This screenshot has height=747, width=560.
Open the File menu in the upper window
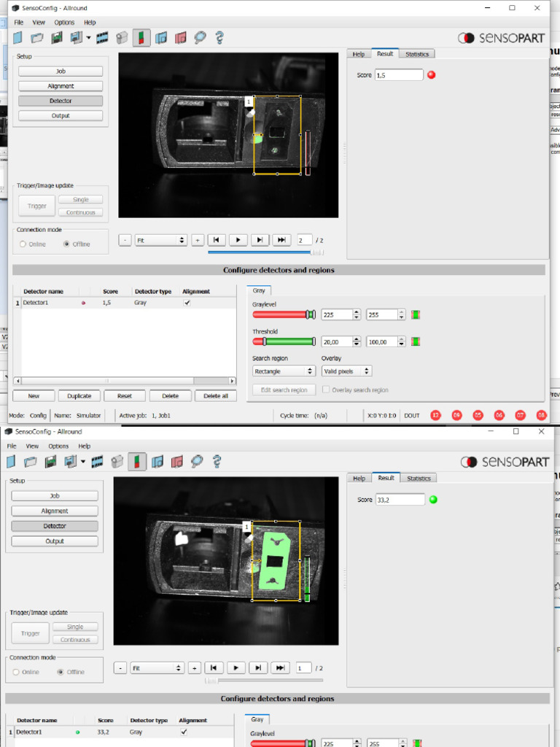click(18, 23)
